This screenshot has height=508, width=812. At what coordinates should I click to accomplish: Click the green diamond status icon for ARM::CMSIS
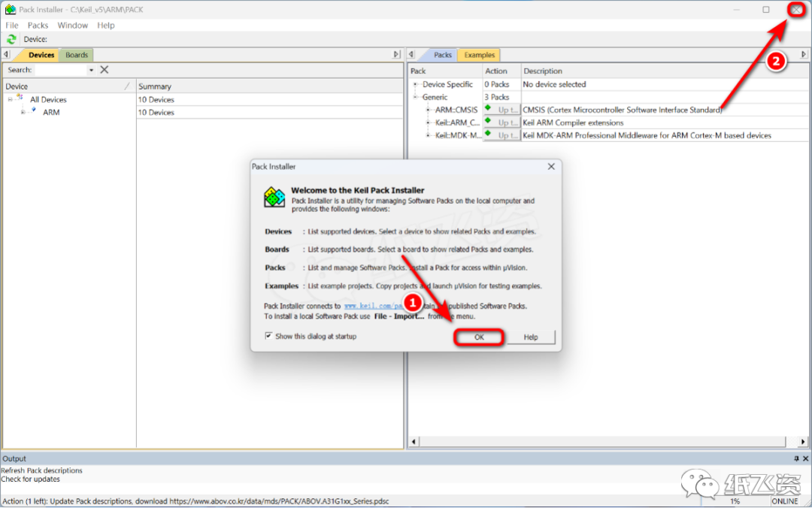[x=488, y=108]
